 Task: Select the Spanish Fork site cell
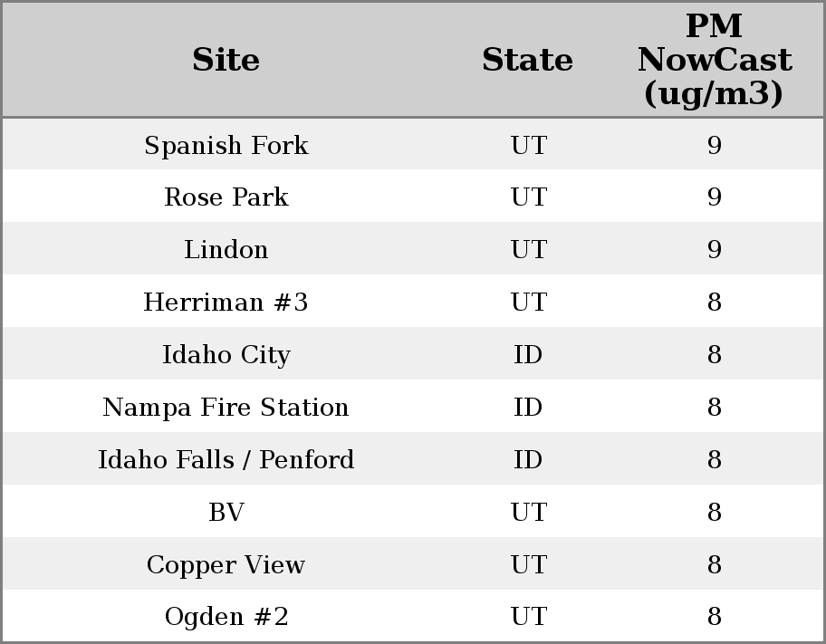[x=226, y=145]
